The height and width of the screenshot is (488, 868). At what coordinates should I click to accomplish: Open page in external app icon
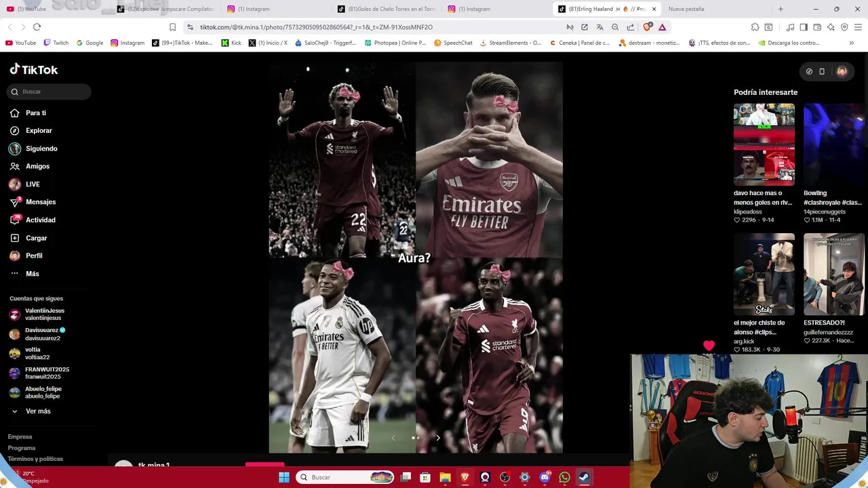[585, 27]
